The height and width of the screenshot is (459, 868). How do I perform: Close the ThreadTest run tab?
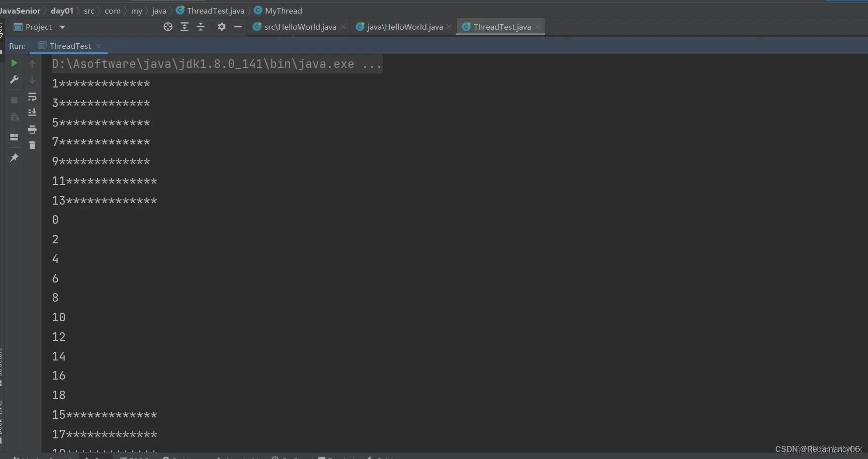click(x=99, y=46)
